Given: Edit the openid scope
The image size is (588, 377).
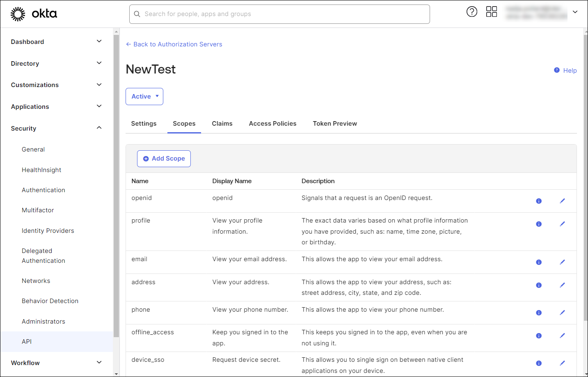Looking at the screenshot, I should pyautogui.click(x=563, y=201).
